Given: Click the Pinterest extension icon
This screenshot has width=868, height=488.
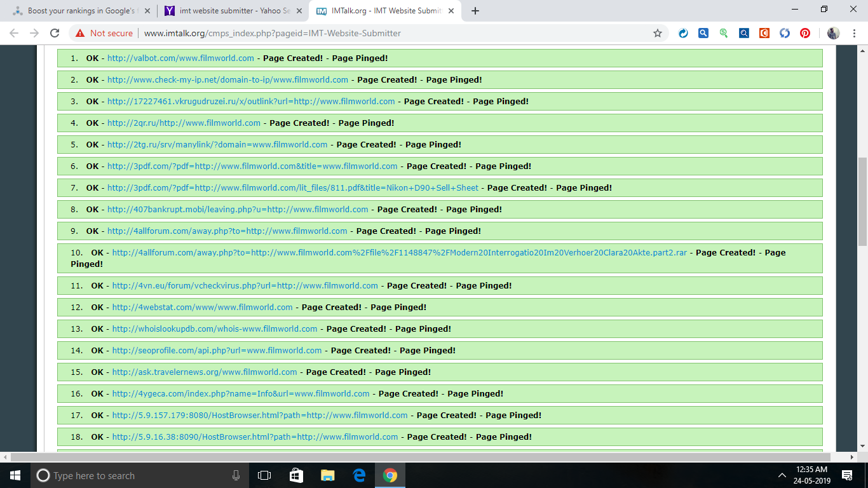Looking at the screenshot, I should point(804,33).
